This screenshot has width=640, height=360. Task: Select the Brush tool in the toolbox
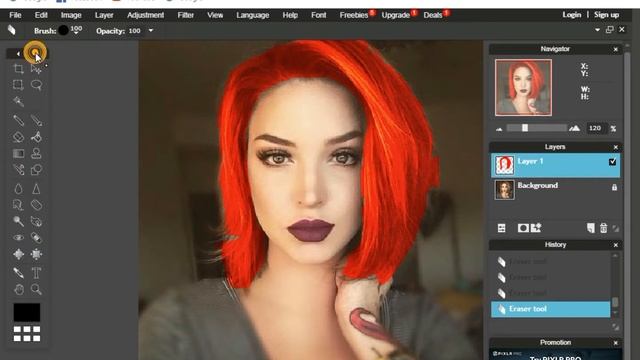coord(36,120)
